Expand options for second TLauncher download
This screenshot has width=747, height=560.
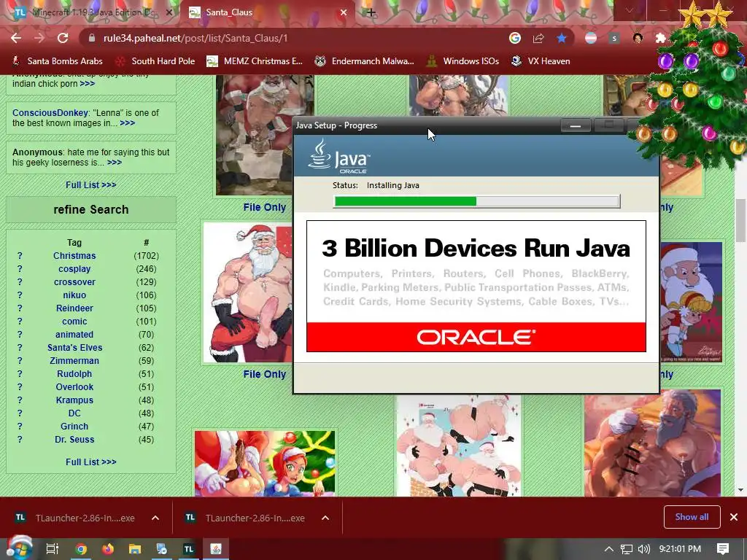pos(325,518)
